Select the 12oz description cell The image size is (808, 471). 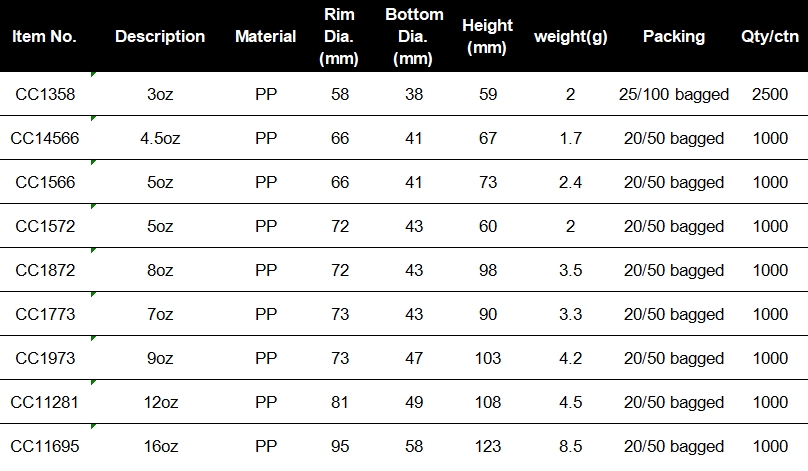[160, 402]
